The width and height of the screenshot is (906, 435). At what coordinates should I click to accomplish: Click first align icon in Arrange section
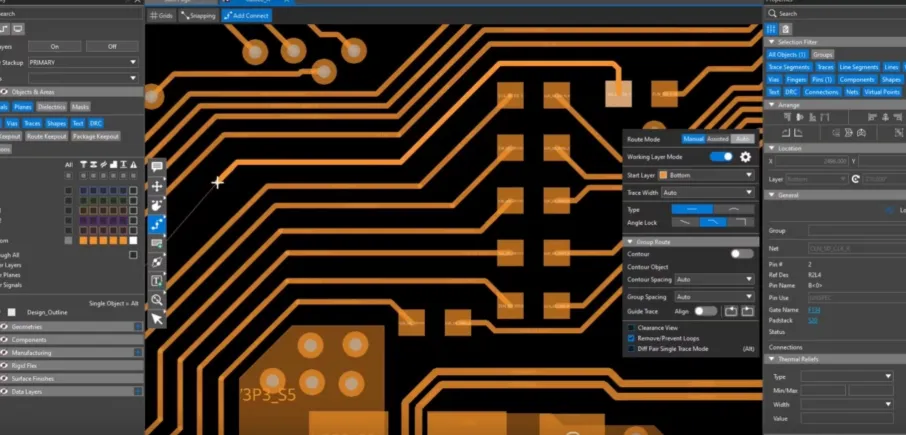click(x=786, y=117)
